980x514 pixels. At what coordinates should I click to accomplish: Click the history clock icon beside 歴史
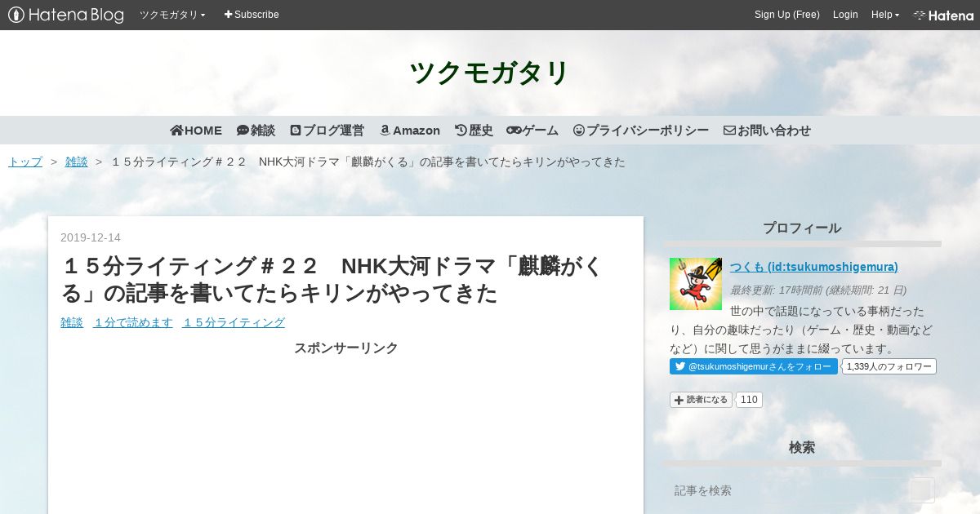tap(461, 131)
